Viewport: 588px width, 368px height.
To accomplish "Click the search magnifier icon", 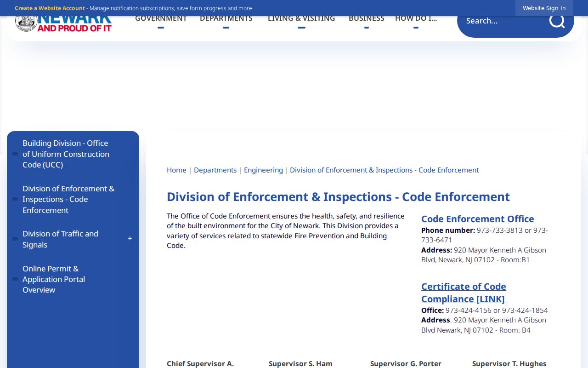I will click(x=557, y=21).
